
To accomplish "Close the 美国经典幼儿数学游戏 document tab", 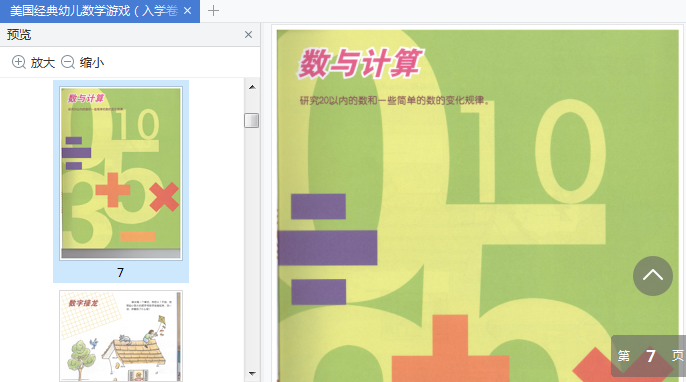I will [188, 11].
